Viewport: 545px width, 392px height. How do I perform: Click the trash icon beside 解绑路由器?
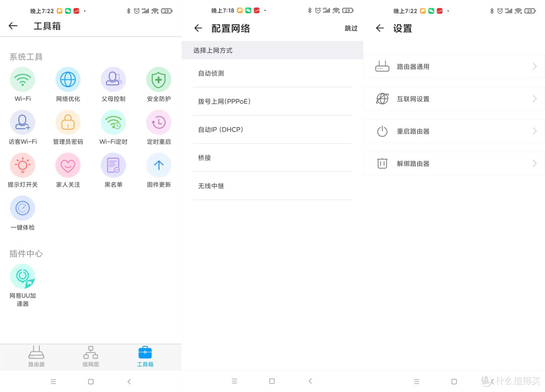[x=382, y=163]
